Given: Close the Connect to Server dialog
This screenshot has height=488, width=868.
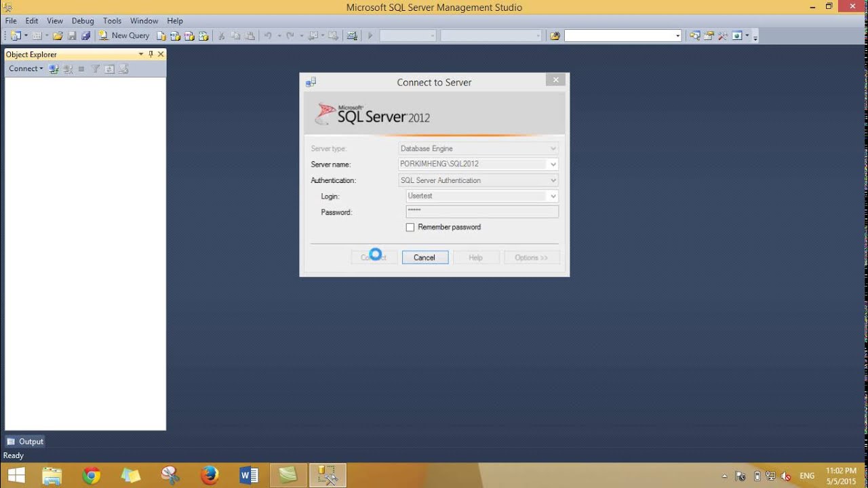Looking at the screenshot, I should [555, 80].
